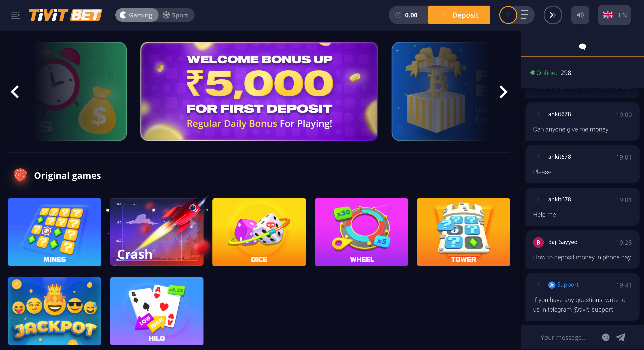Screen dimensions: 644x350
Task: Show next banner with right arrow
Action: pos(503,92)
